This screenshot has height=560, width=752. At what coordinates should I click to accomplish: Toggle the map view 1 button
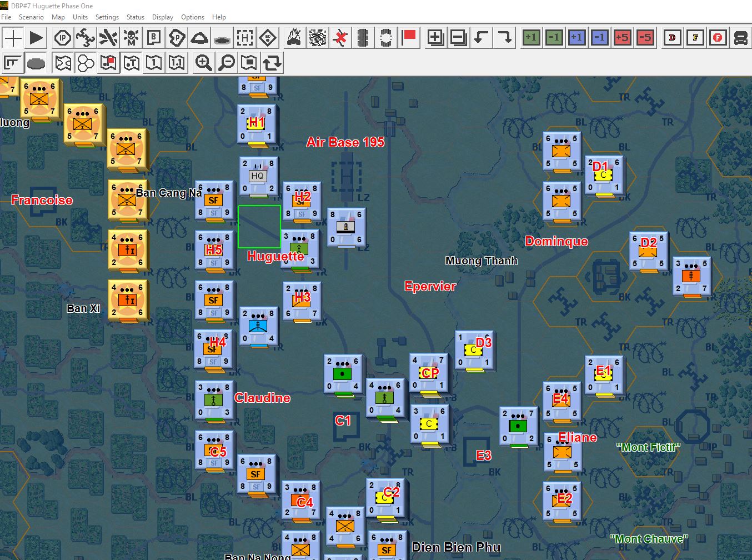(154, 63)
